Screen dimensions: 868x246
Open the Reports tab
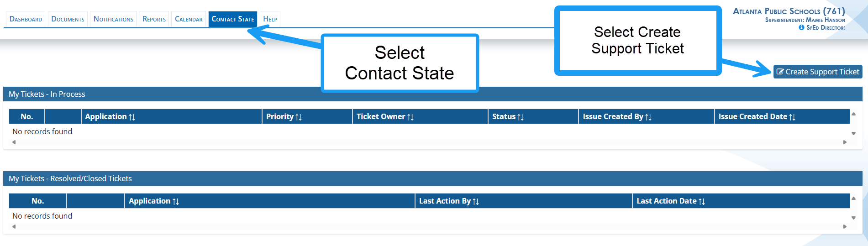[154, 19]
